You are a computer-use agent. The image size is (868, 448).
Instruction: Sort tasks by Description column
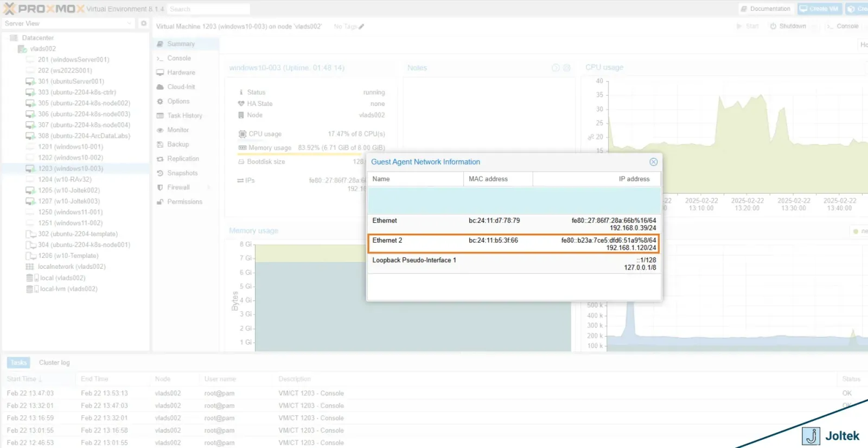[x=556, y=379]
